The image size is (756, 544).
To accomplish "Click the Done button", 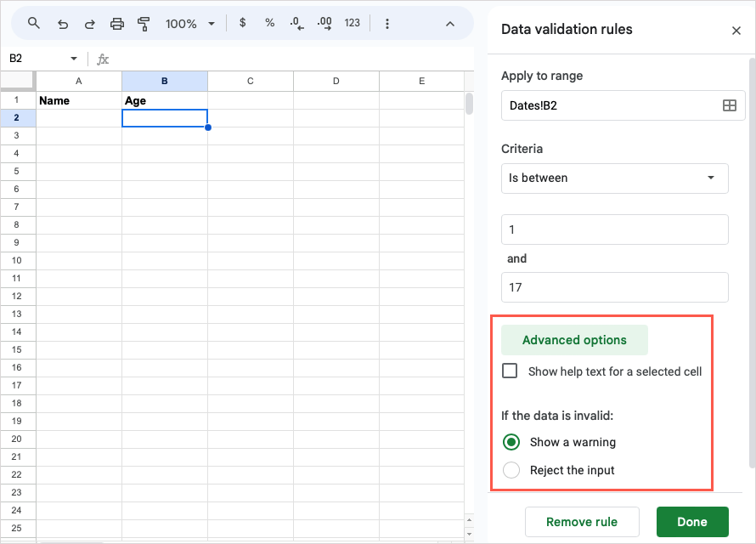I will point(692,522).
